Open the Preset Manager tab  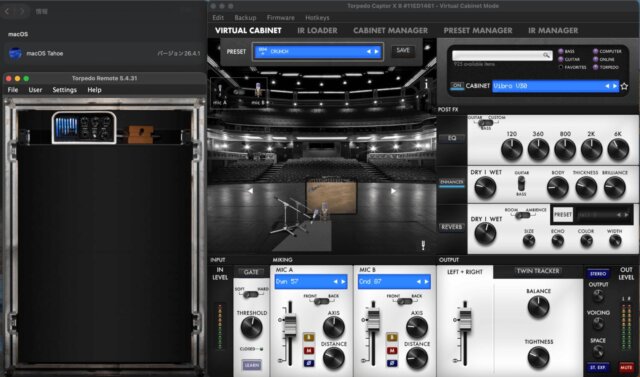(478, 31)
